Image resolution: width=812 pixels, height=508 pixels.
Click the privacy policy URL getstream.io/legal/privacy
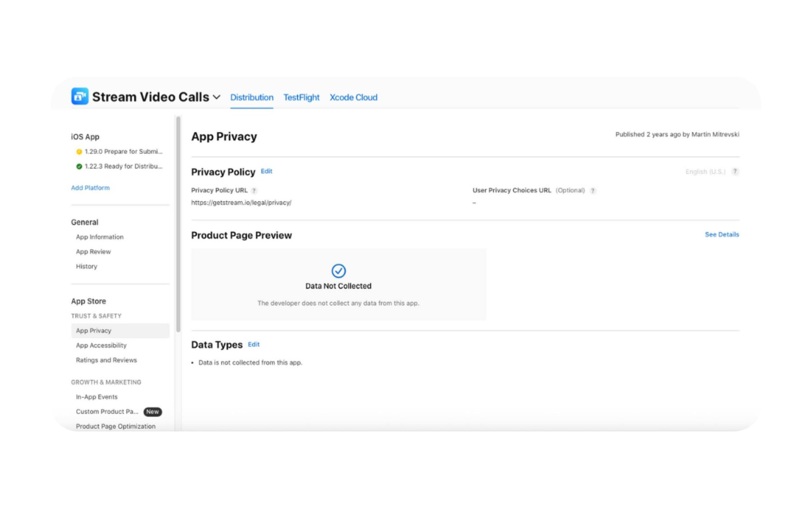[x=241, y=203]
